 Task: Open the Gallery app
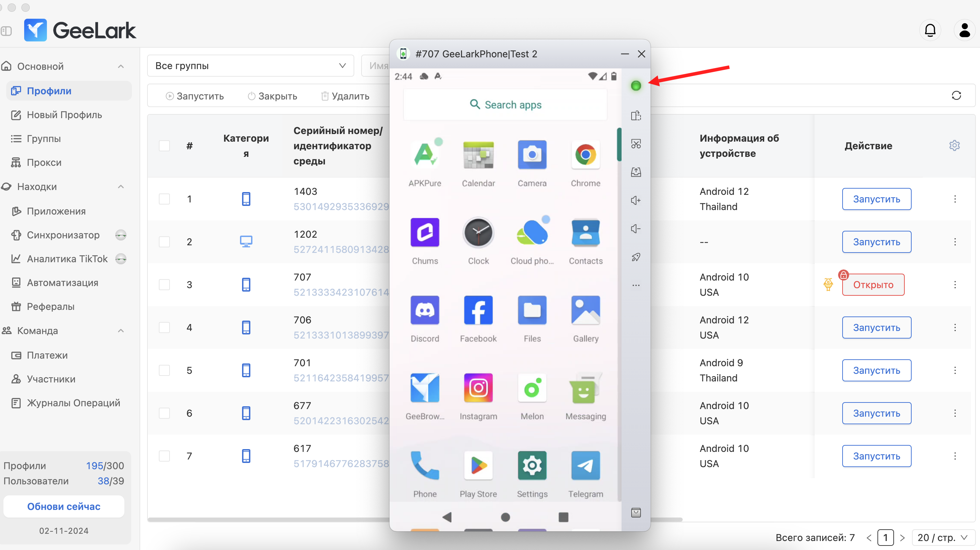click(x=586, y=310)
